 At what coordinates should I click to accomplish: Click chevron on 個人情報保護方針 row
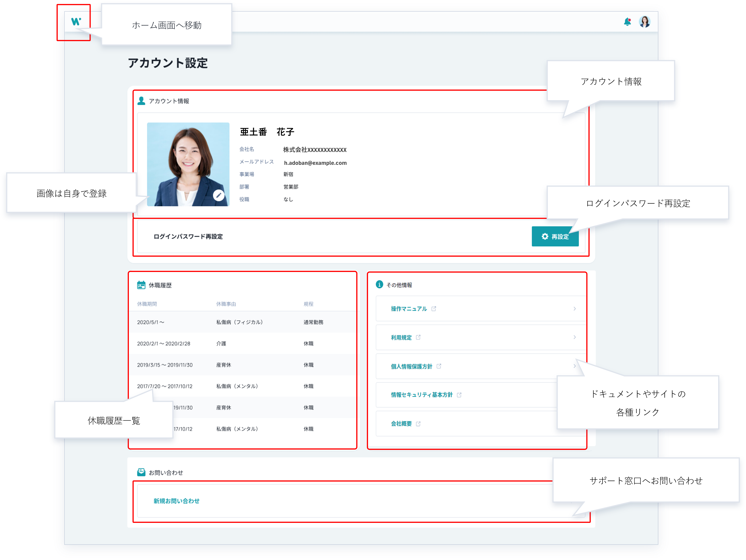click(x=575, y=366)
